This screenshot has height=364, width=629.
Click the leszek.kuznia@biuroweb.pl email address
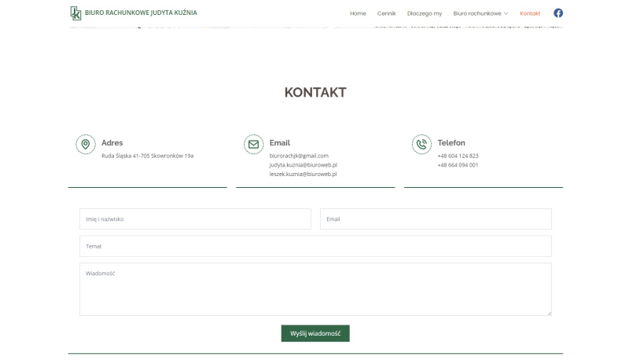point(303,175)
